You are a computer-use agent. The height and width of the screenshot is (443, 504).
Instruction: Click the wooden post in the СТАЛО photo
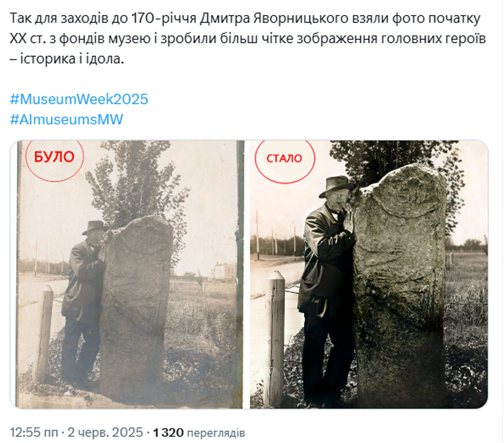coord(275,337)
